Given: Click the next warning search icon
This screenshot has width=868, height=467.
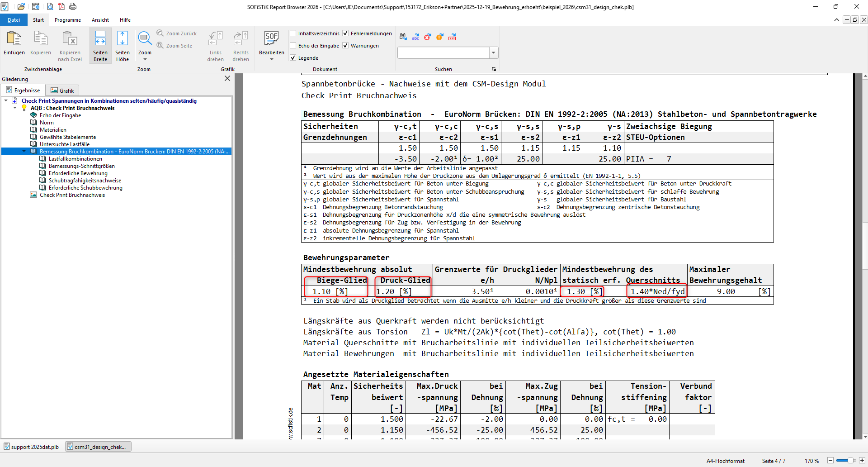Looking at the screenshot, I should (440, 37).
